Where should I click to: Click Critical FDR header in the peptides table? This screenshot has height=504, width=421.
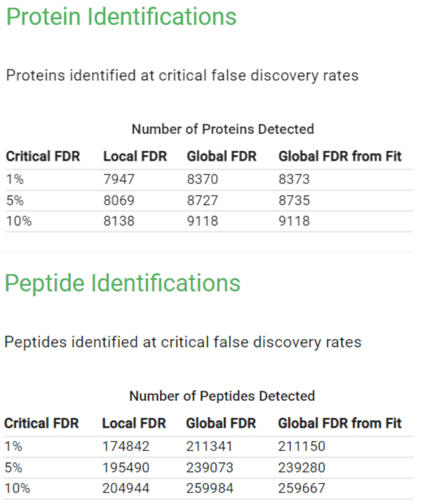click(41, 423)
